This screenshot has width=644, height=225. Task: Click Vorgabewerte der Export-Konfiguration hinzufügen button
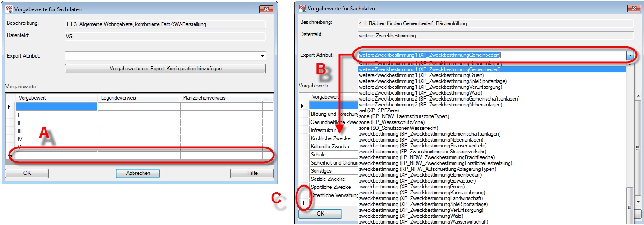coord(165,69)
